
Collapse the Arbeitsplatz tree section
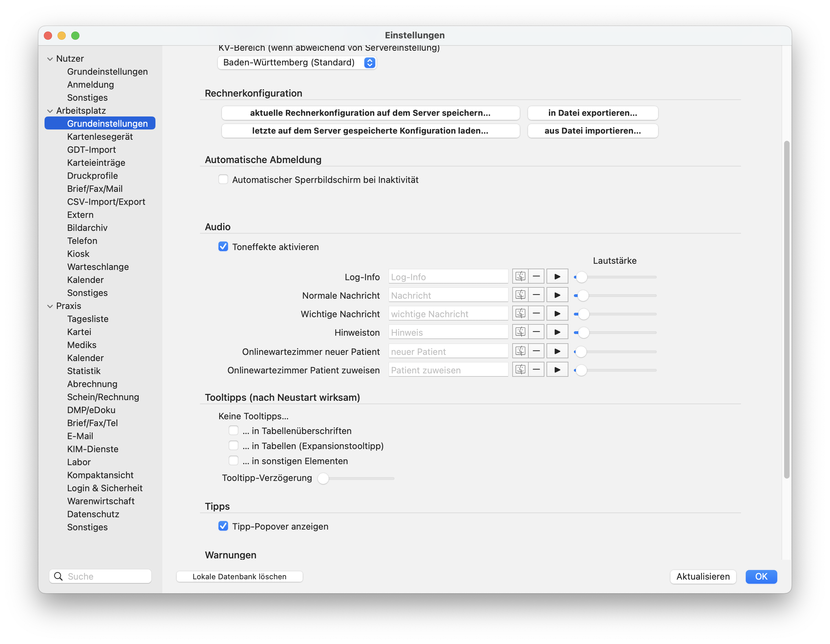(50, 111)
